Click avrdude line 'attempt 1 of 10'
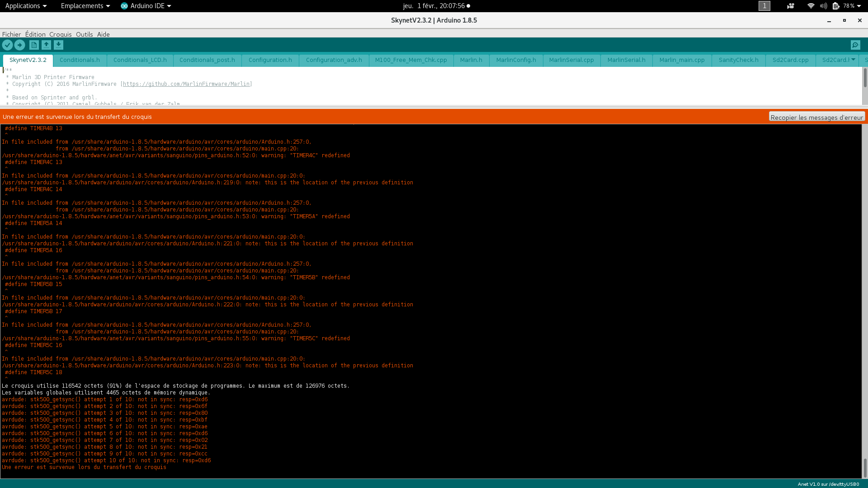The width and height of the screenshot is (868, 488). pos(105,399)
